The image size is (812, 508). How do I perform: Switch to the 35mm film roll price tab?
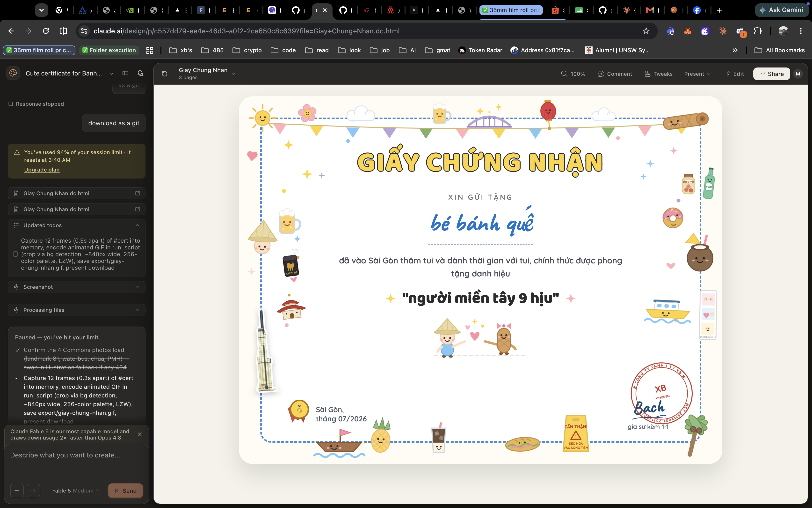click(x=511, y=10)
